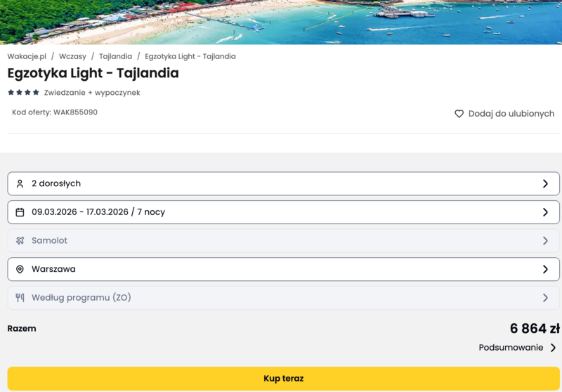Navigate to Tajlandia breadcrumb
562x392 pixels.
click(x=115, y=56)
